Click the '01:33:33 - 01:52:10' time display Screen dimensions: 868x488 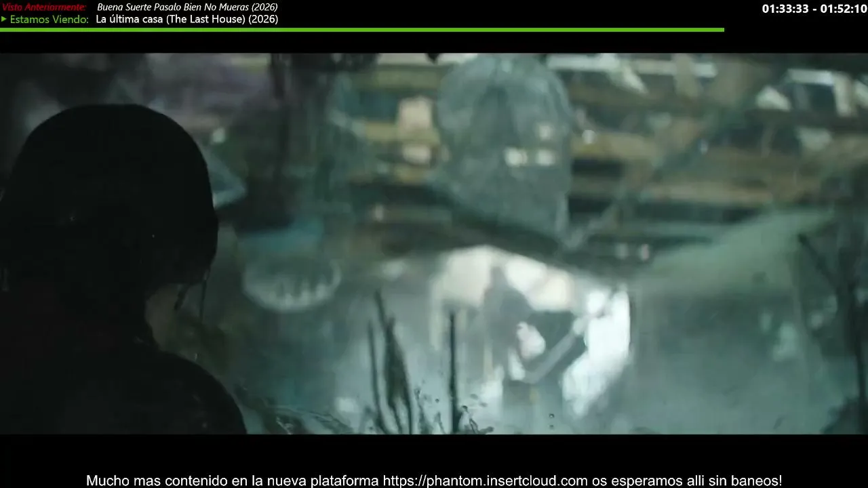(814, 9)
